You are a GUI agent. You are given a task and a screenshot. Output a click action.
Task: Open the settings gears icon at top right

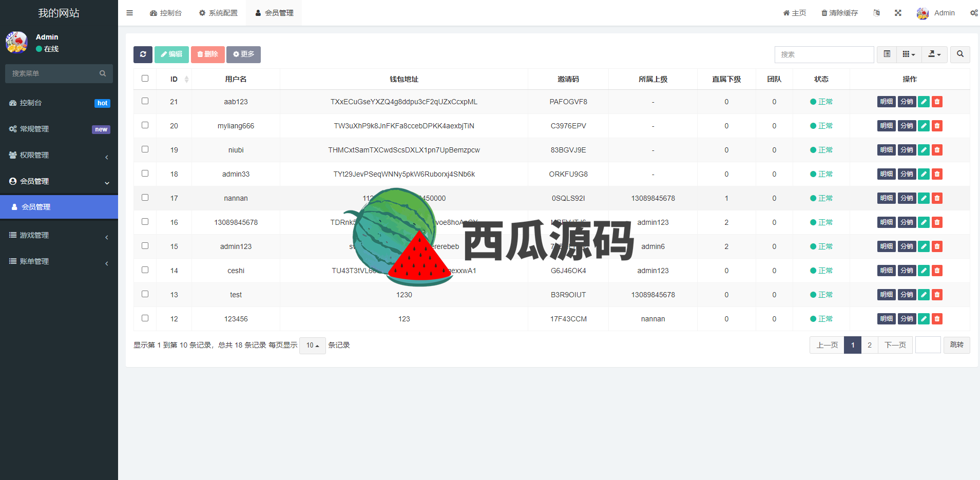[x=973, y=13]
